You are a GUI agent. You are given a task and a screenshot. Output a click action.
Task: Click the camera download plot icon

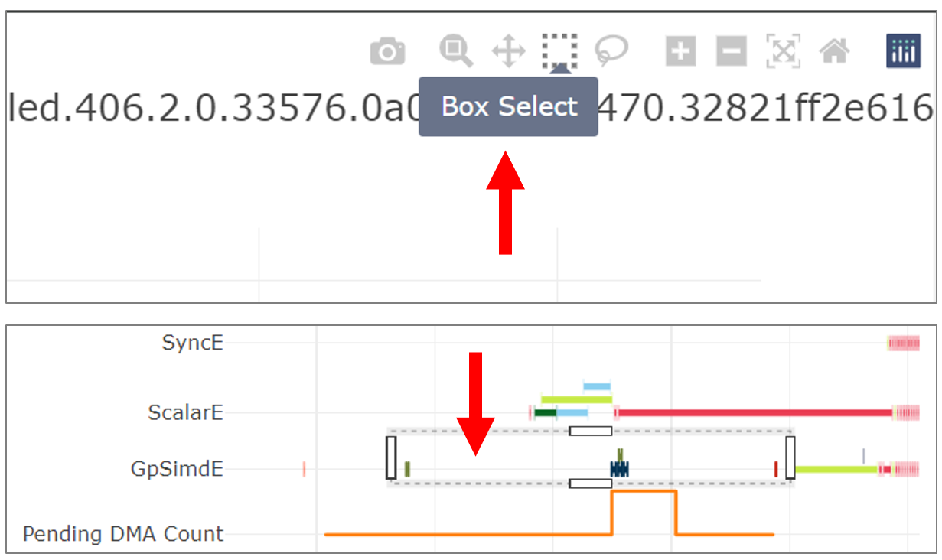388,52
